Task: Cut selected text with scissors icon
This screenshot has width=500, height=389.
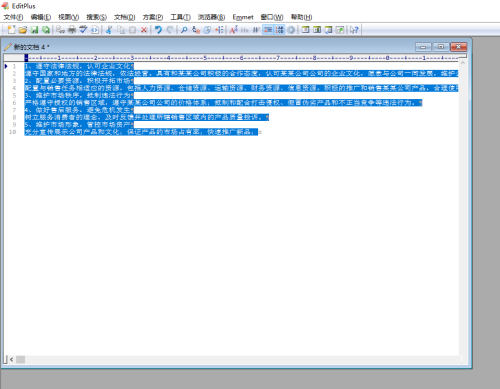Action: [109, 30]
